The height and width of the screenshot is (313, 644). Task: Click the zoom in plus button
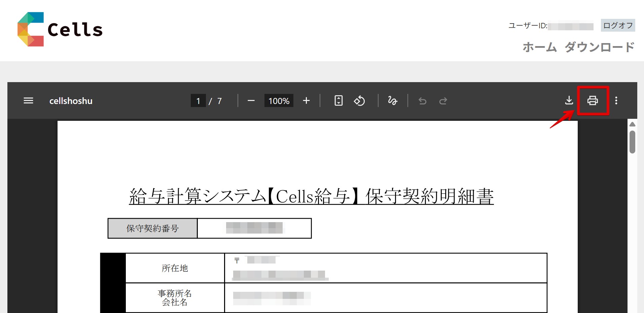pos(306,101)
